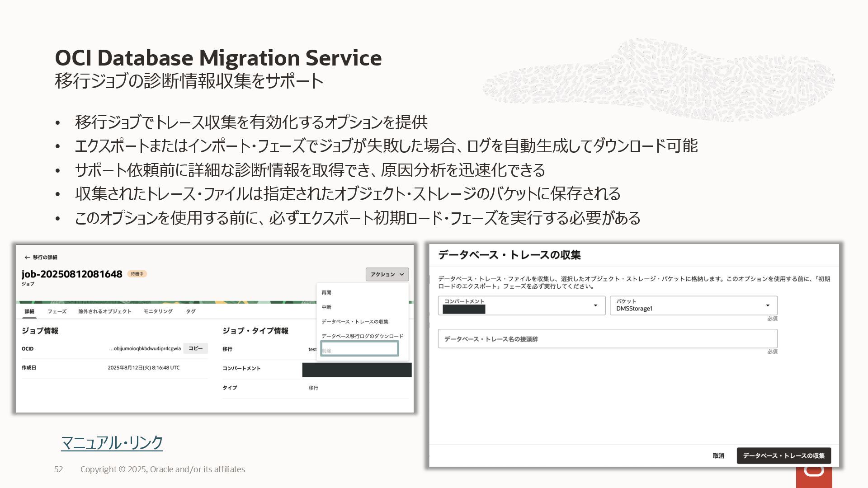Open the アクション dropdown button
This screenshot has width=868, height=488.
387,274
